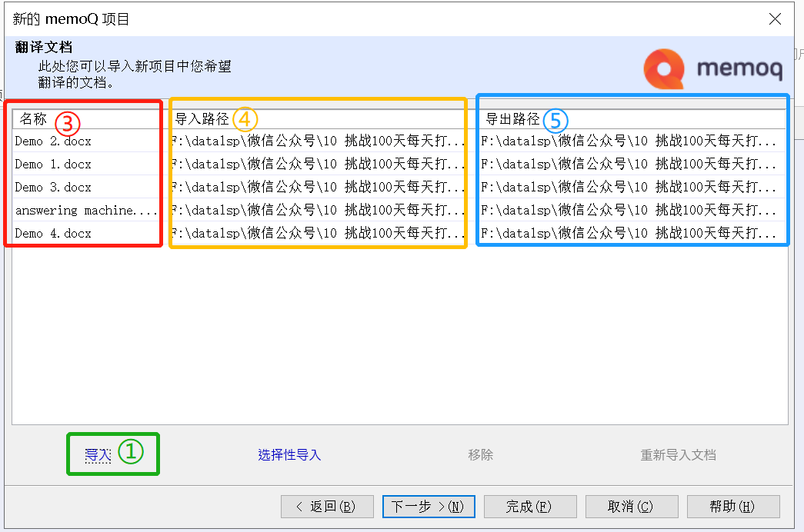Image resolution: width=804 pixels, height=532 pixels.
Task: Select the Demo 1.docx row
Action: pos(399,164)
